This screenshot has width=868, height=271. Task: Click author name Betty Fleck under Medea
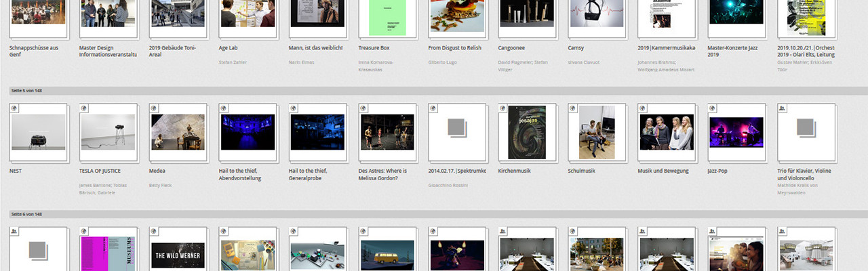[x=161, y=185]
